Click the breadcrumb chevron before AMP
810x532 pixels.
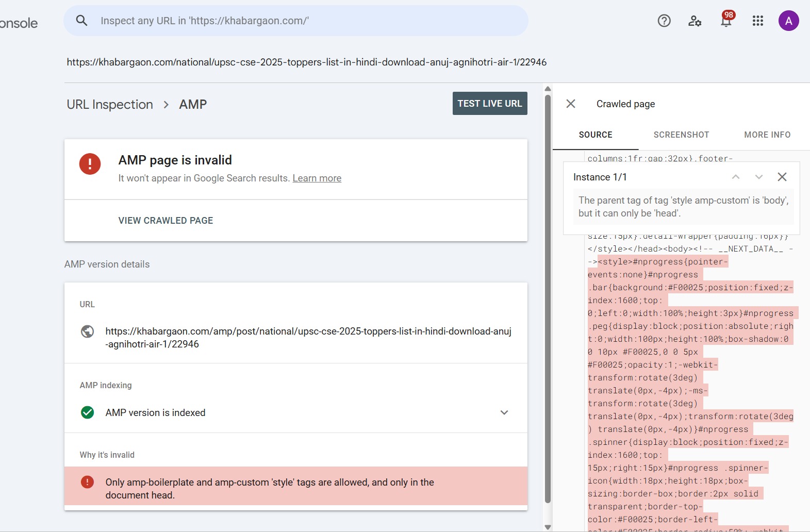166,105
